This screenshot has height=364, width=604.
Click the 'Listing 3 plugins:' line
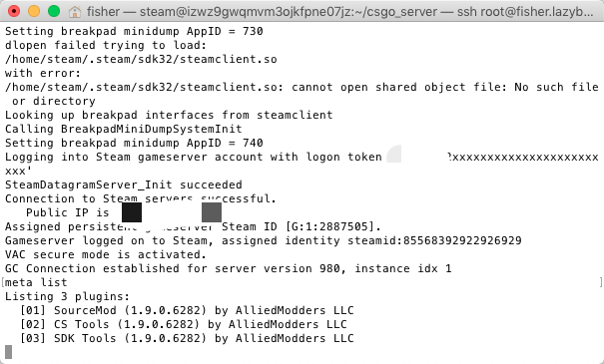point(68,296)
